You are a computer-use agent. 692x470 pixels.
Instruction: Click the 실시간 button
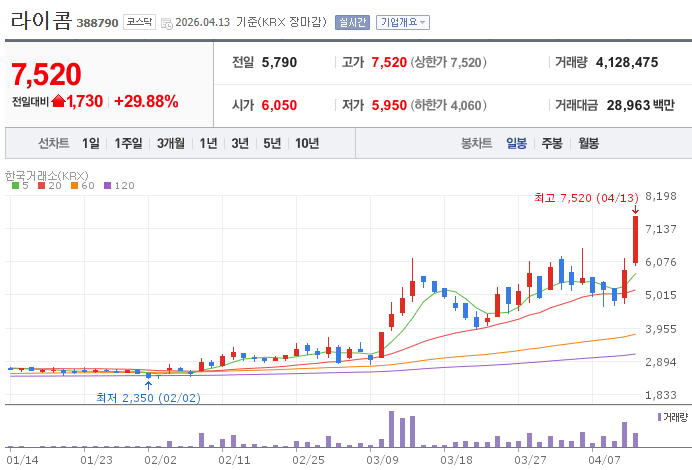click(x=352, y=22)
